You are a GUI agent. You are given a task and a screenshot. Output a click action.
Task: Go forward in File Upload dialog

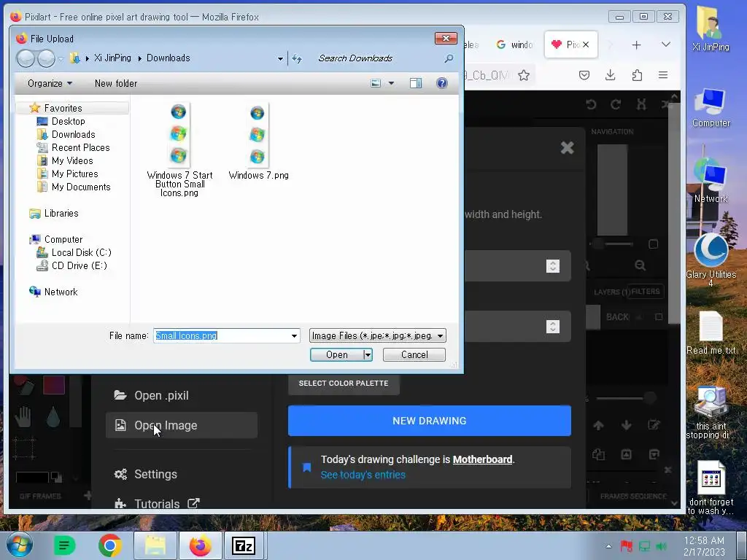pos(46,58)
